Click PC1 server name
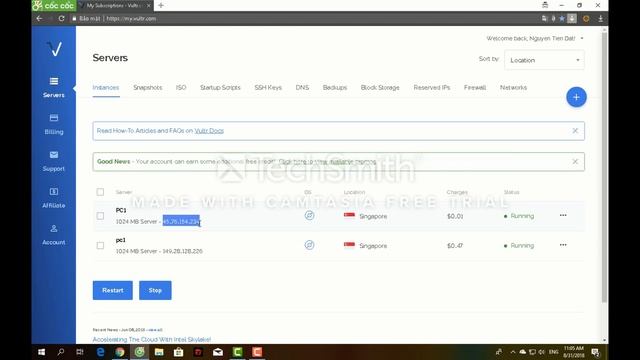The image size is (640, 360). click(x=121, y=210)
